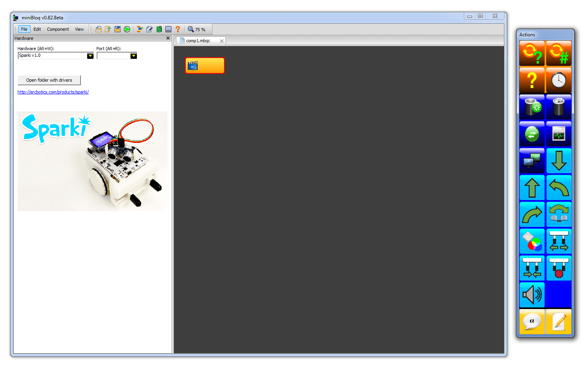Click the green hardware board icon
Image resolution: width=588 pixels, height=369 pixels.
[x=159, y=29]
